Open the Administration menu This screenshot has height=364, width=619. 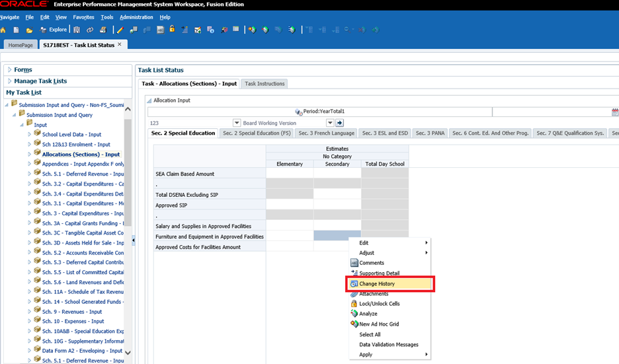point(136,17)
